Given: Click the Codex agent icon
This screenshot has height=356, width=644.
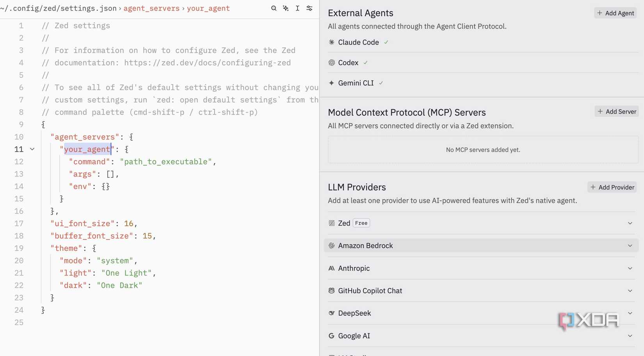Looking at the screenshot, I should click(x=331, y=63).
